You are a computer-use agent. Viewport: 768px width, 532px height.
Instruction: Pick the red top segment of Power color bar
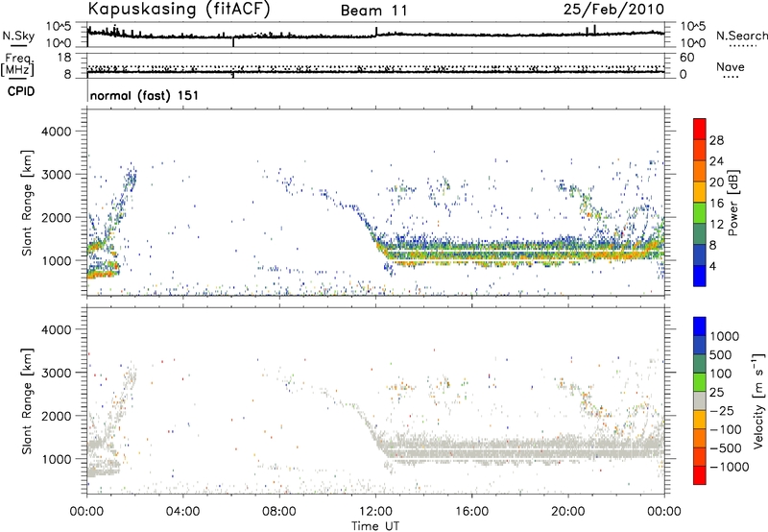[700, 129]
